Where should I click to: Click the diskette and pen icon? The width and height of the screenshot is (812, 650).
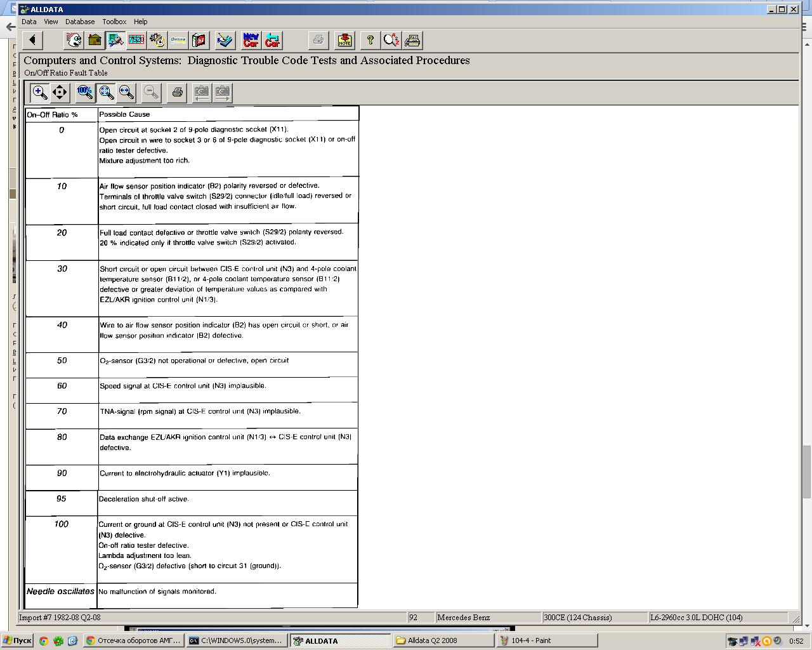[225, 40]
